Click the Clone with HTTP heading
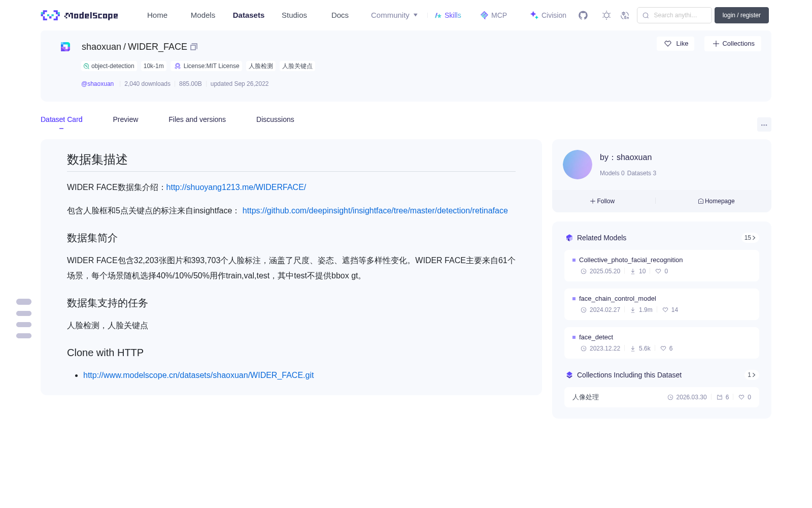This screenshot has height=508, width=812. point(105,353)
